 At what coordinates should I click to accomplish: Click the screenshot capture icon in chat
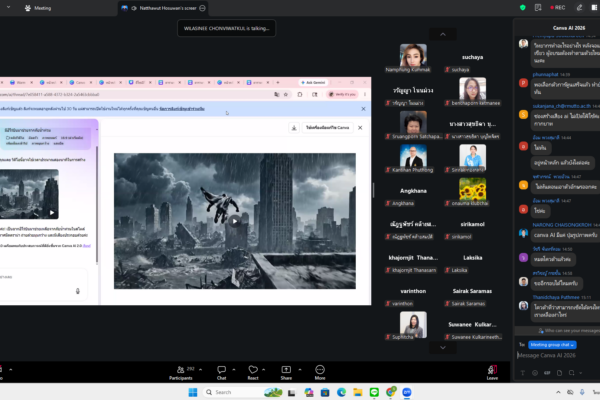571,373
